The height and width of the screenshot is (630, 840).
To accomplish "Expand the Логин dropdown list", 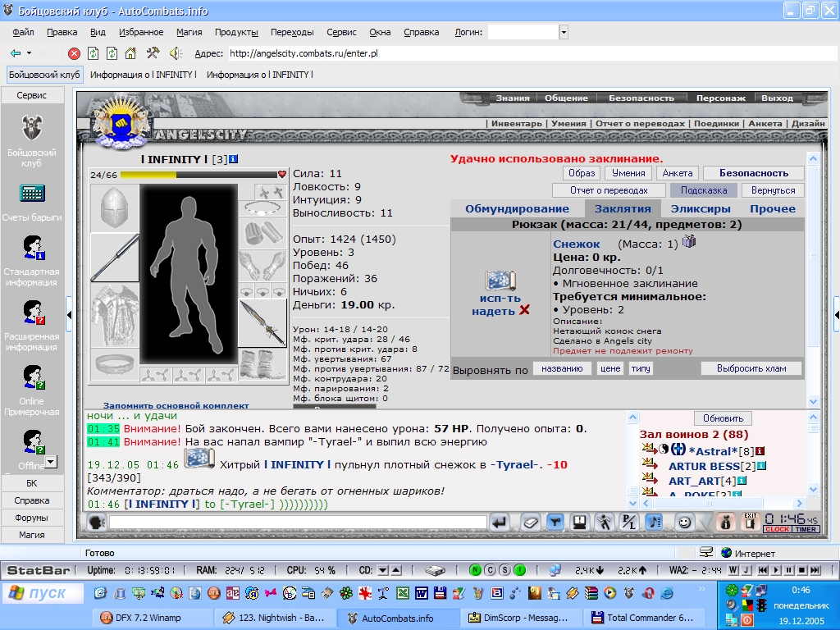I will (x=563, y=33).
